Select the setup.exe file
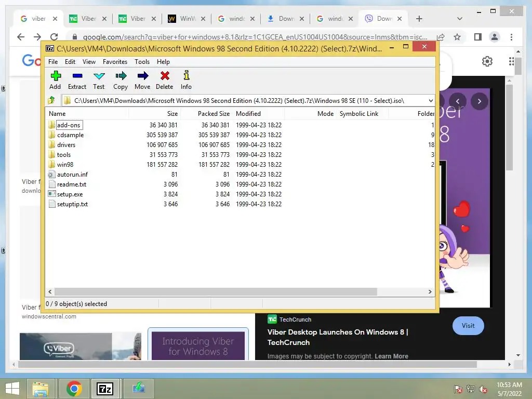Image resolution: width=532 pixels, height=399 pixels. pos(70,194)
